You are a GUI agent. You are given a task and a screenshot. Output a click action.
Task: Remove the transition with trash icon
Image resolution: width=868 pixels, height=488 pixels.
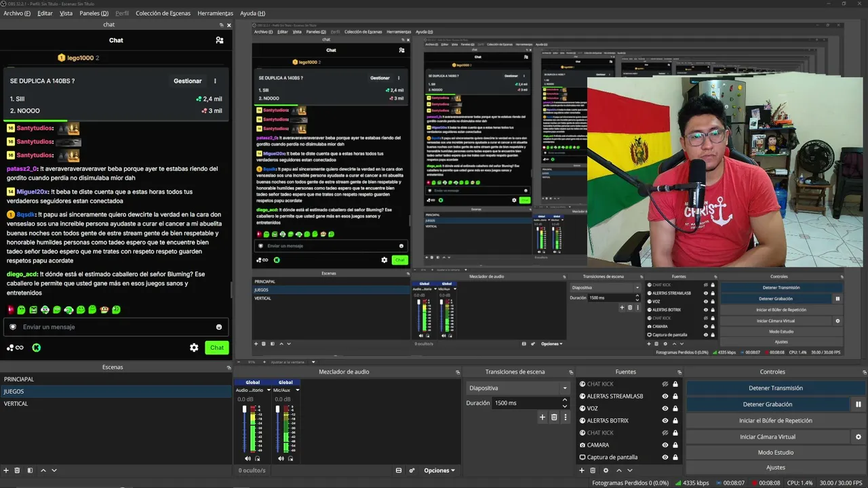(554, 418)
